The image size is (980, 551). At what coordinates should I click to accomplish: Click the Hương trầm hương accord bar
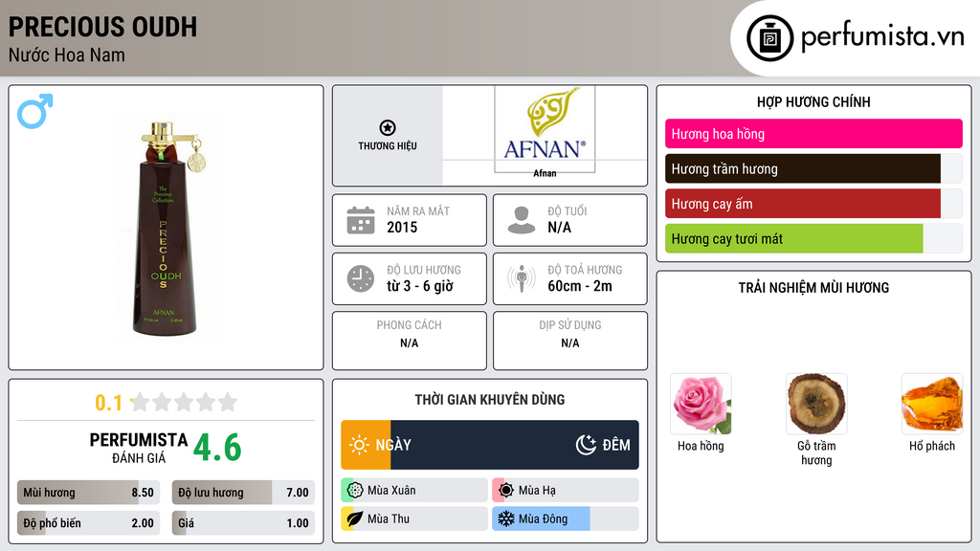pos(813,169)
